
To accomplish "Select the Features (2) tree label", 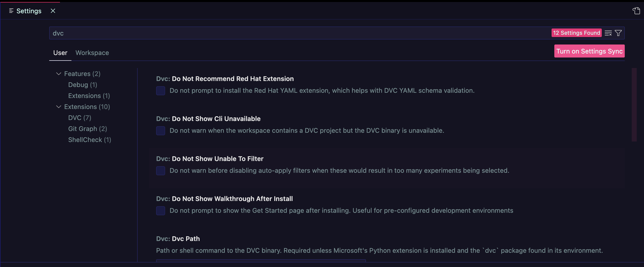I will [x=82, y=73].
